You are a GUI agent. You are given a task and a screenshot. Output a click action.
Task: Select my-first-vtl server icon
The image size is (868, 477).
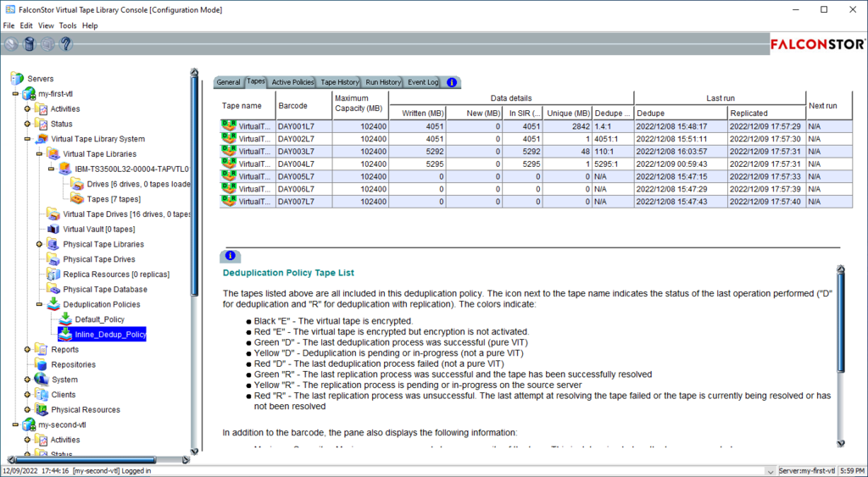pos(29,94)
